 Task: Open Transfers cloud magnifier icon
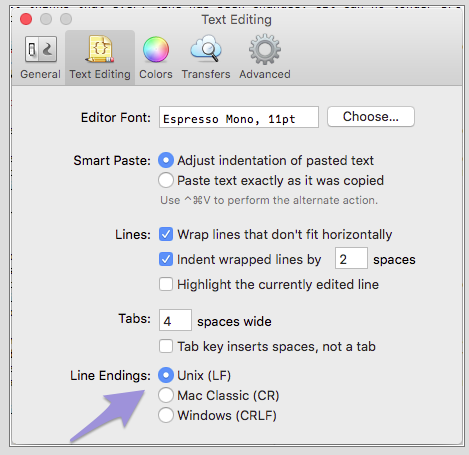coord(206,49)
